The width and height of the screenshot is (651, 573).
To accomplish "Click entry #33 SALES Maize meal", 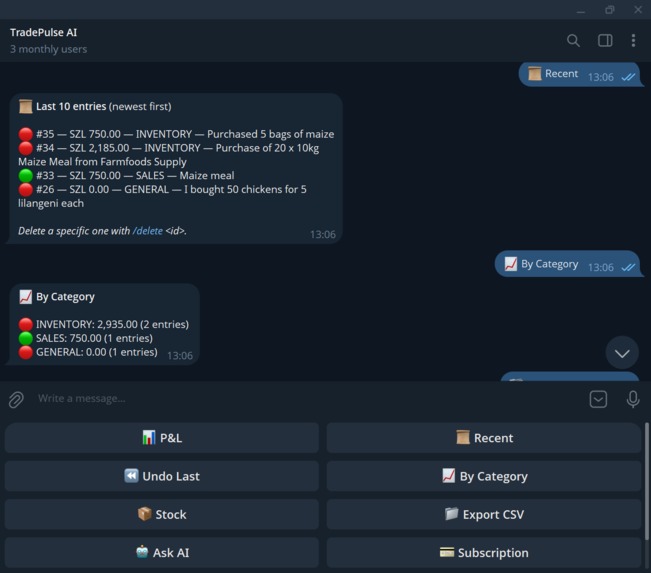I will [127, 176].
